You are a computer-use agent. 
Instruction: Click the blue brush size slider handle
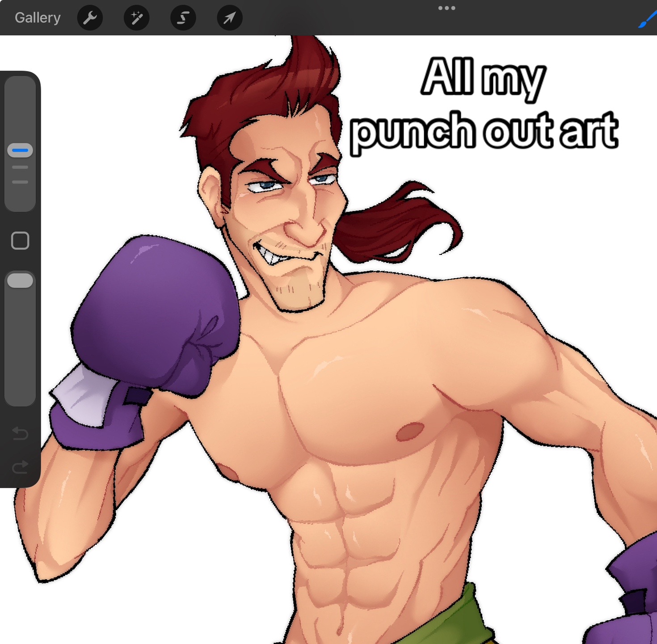pyautogui.click(x=20, y=150)
